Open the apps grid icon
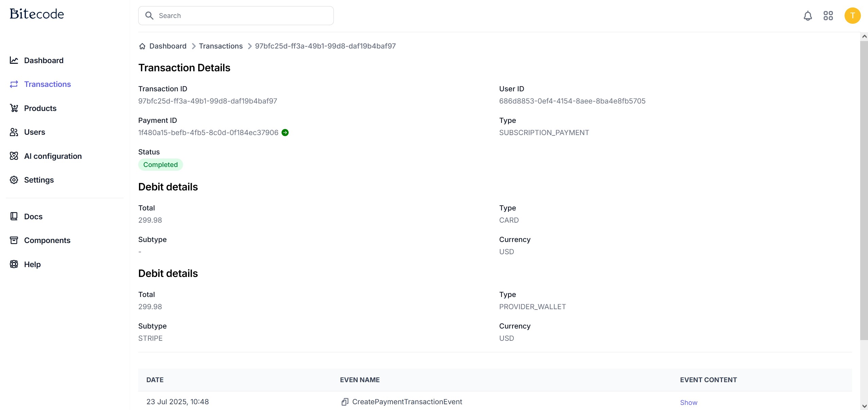868x410 pixels. [x=828, y=16]
